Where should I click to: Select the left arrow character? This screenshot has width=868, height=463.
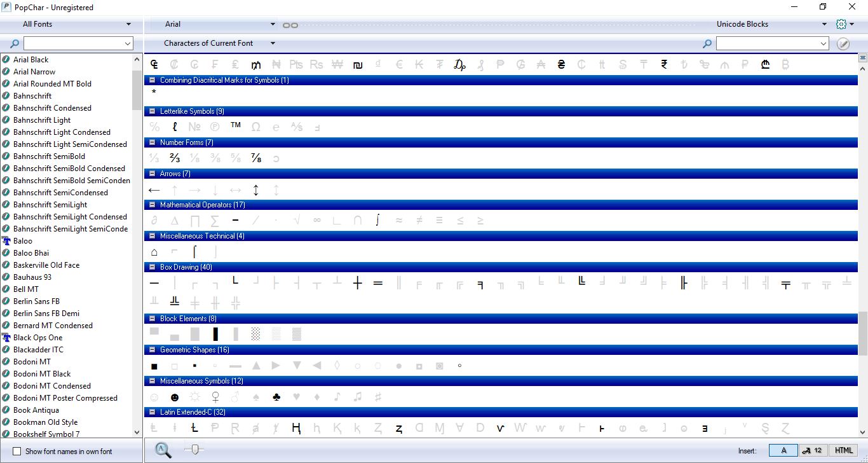[154, 190]
